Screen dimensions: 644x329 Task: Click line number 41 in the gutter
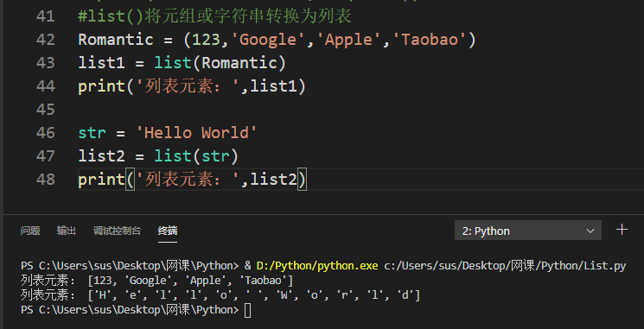tap(45, 16)
